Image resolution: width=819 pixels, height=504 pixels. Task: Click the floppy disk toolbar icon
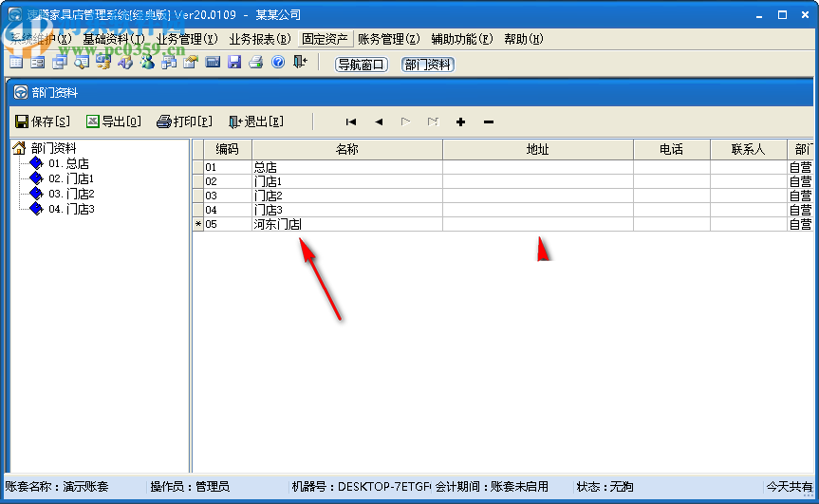click(x=234, y=63)
